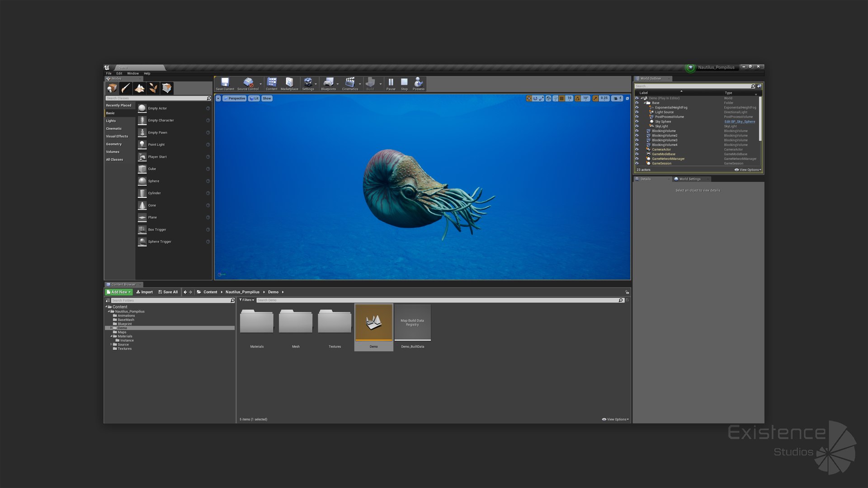Toggle visibility of BlockingVolume2

637,136
